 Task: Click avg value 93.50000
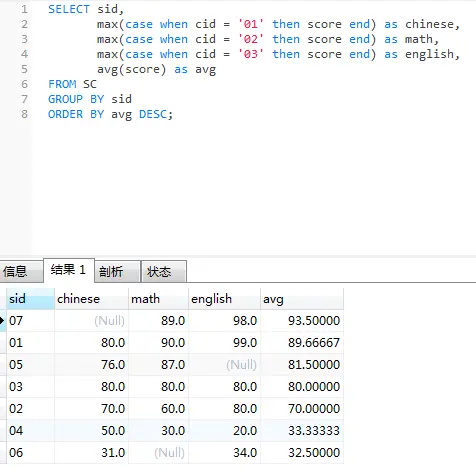(x=302, y=321)
